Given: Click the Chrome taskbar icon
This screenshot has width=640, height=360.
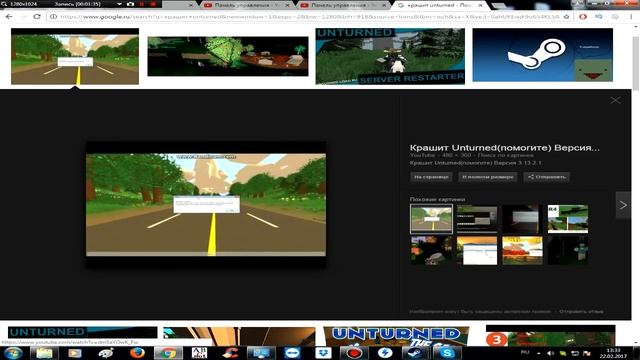Looking at the screenshot, I should click(x=168, y=353).
